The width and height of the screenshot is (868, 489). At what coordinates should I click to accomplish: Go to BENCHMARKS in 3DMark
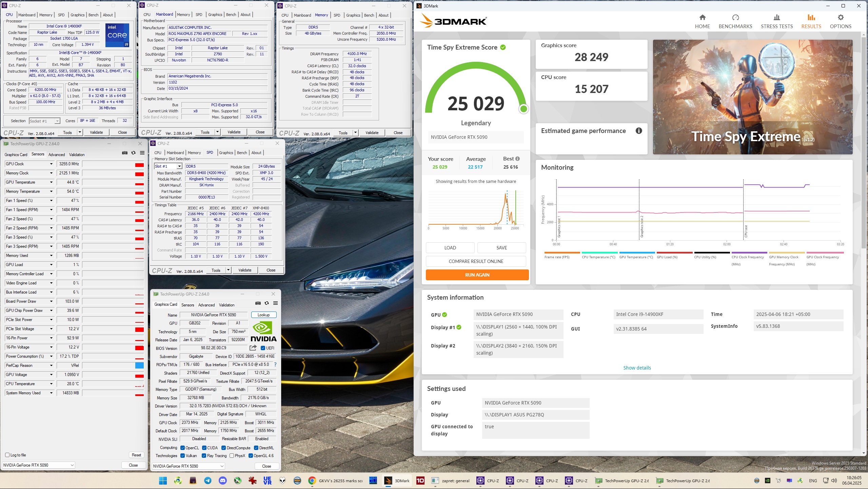click(735, 21)
